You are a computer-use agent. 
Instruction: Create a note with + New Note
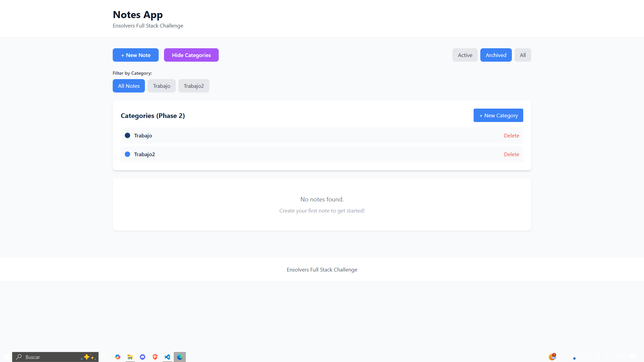click(136, 55)
